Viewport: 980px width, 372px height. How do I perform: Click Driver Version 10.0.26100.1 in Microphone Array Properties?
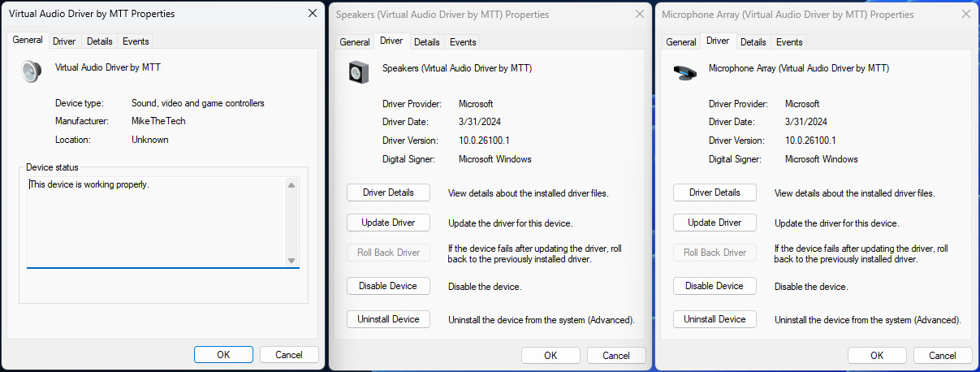pyautogui.click(x=810, y=141)
